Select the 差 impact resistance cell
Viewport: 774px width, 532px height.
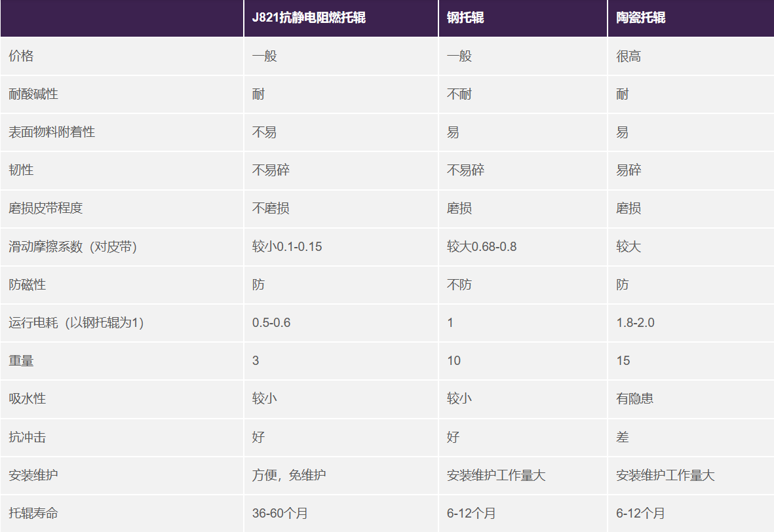(623, 437)
